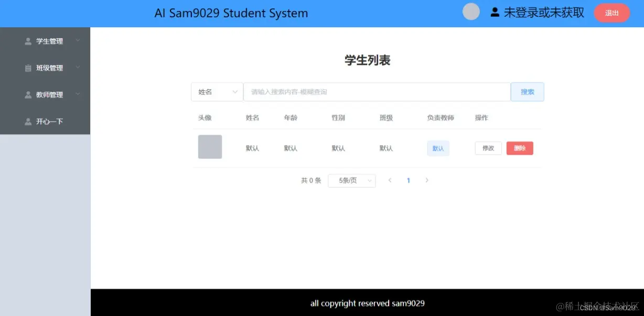Select page number 1 in pagination

409,180
